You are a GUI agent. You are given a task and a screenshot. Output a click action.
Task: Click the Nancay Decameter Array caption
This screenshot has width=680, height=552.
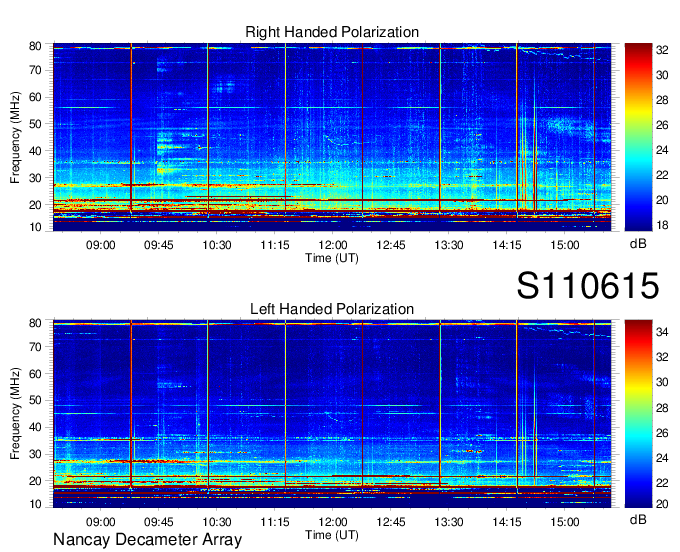[x=147, y=540]
